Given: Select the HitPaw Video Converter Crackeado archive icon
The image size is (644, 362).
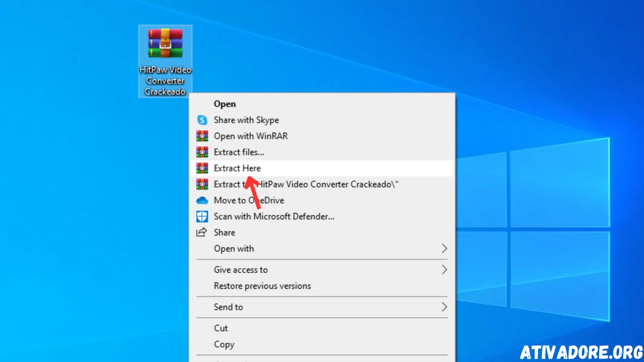Looking at the screenshot, I should (x=165, y=43).
